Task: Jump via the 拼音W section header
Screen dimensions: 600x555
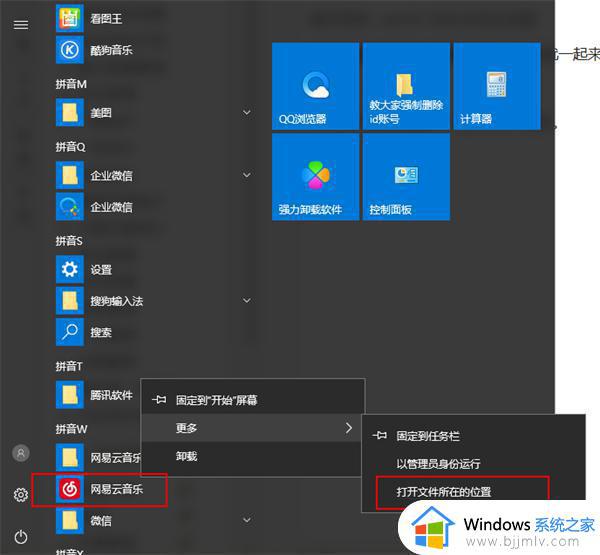Action: (x=72, y=429)
